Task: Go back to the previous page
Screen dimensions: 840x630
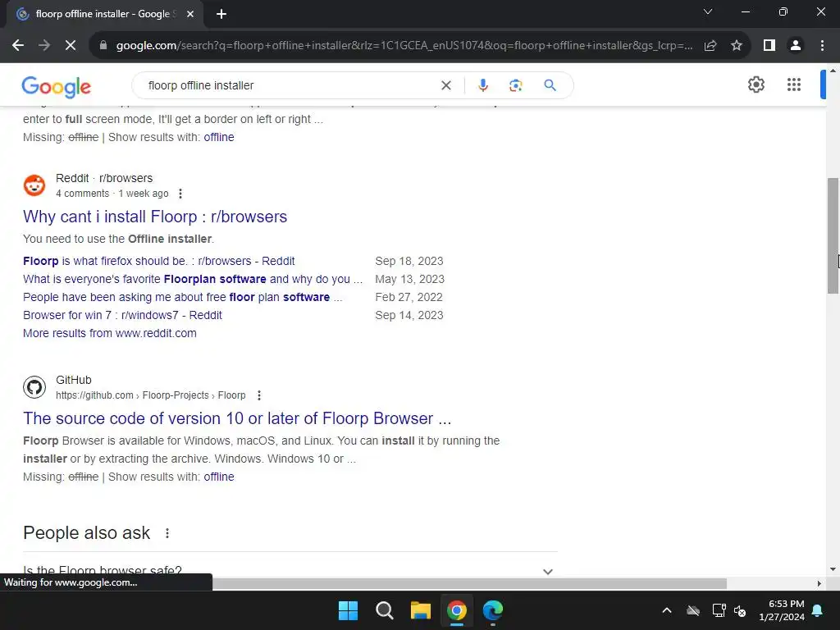Action: pos(18,46)
